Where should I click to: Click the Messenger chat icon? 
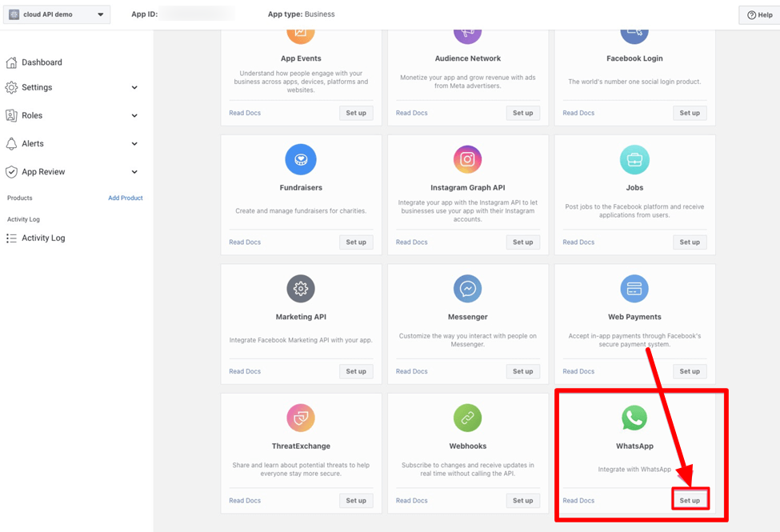click(x=468, y=288)
